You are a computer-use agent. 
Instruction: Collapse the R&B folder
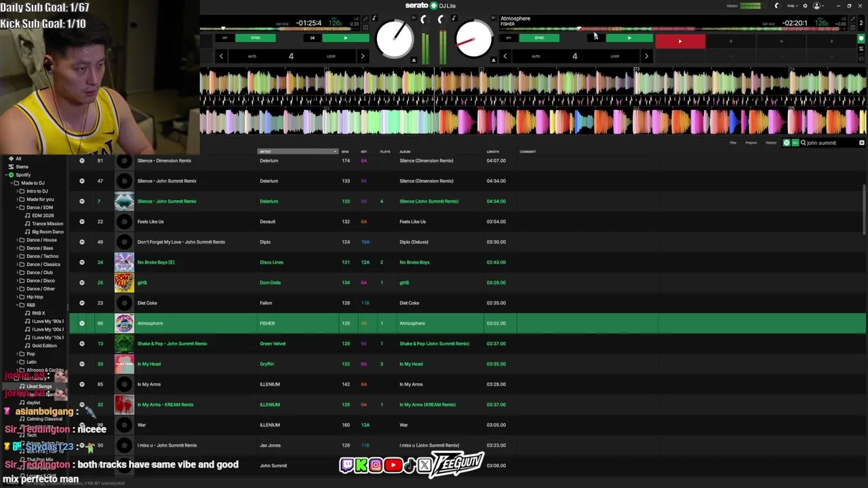tap(16, 305)
